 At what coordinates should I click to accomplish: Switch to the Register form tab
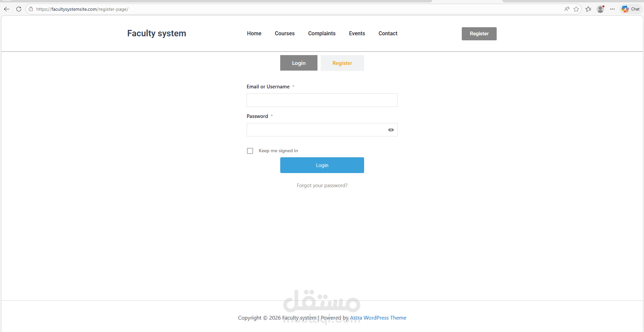[x=342, y=63]
